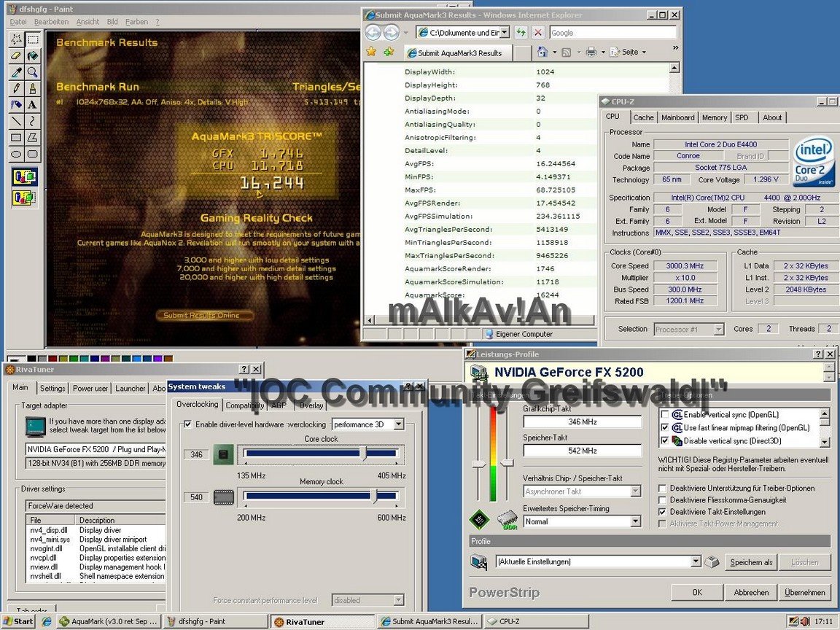Pick the Rounded Rectangle tool in Paint
Image resolution: width=840 pixels, height=630 pixels.
pos(33,155)
